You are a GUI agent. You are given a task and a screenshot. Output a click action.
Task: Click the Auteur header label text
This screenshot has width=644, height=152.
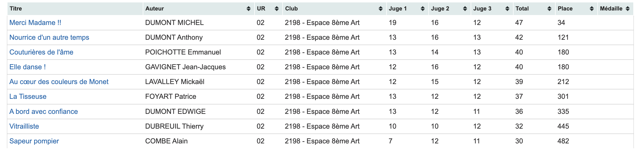(x=155, y=9)
